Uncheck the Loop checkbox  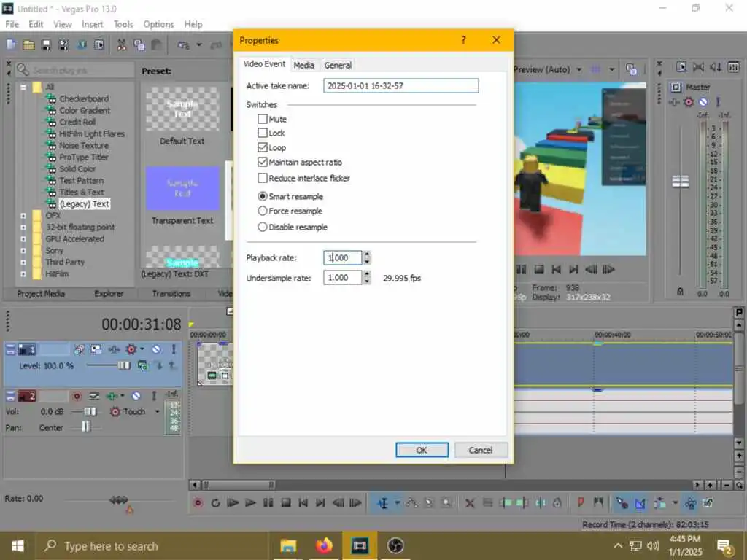pos(262,147)
